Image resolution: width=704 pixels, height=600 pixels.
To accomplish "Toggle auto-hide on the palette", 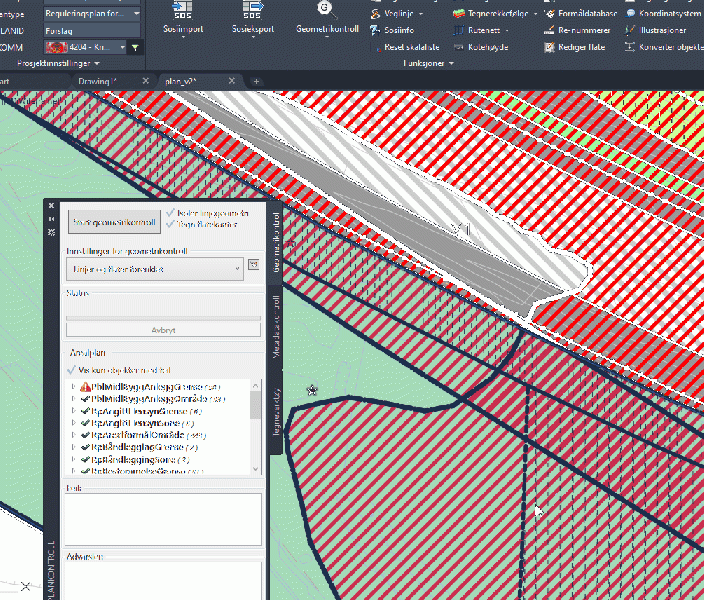I will point(52,219).
